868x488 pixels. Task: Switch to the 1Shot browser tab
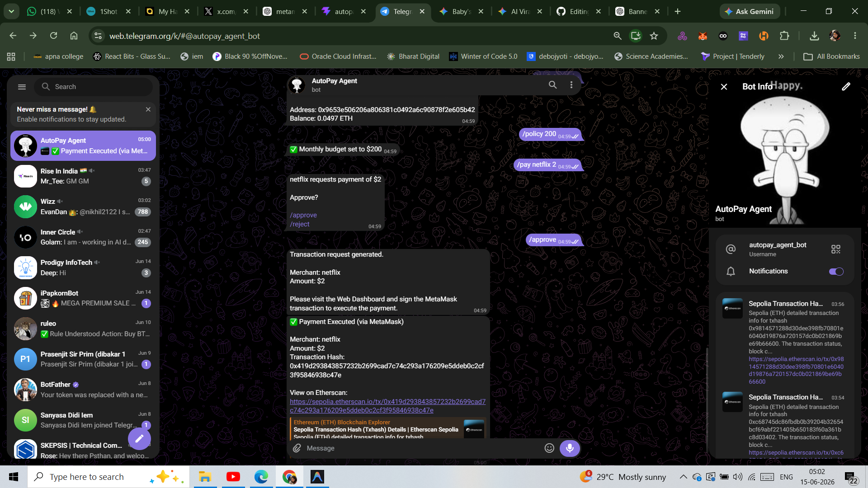tap(108, 12)
